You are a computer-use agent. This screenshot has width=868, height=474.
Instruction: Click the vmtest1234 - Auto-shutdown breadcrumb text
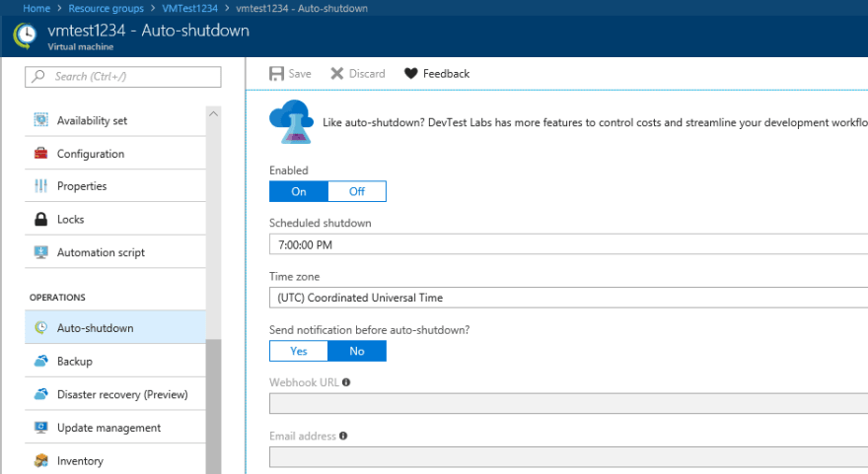(x=302, y=8)
